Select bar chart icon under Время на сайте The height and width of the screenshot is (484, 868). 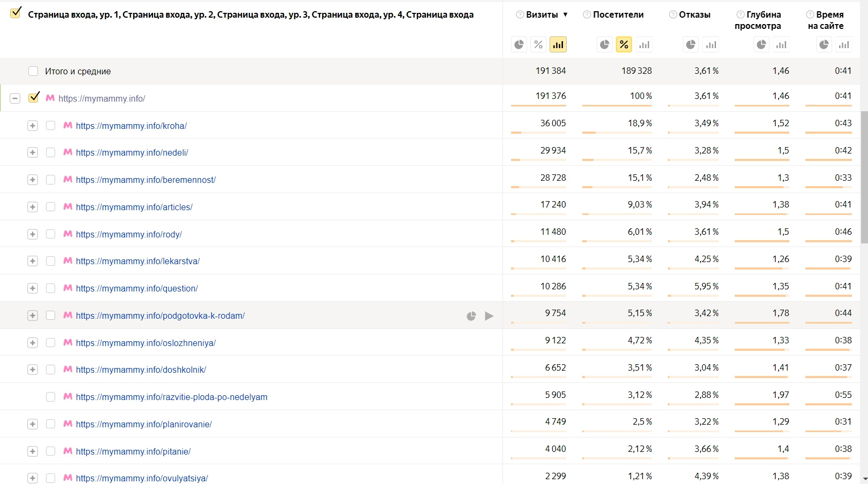(844, 45)
